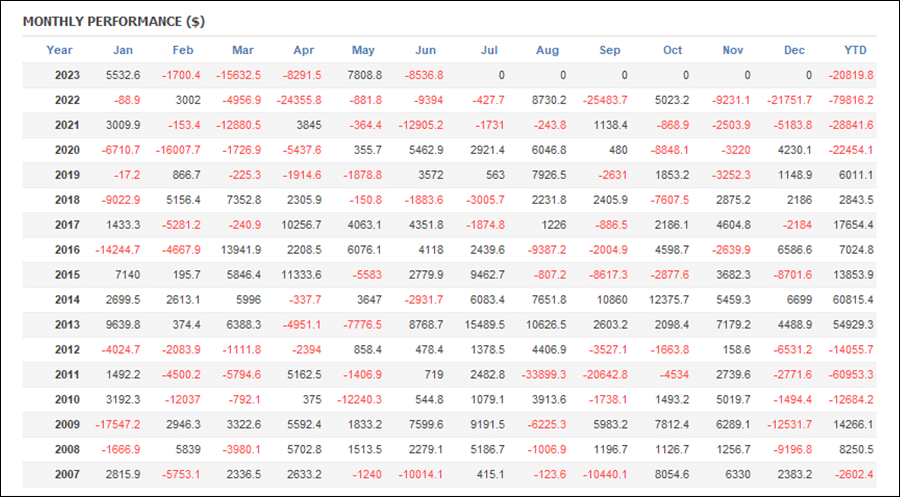900x497 pixels.
Task: Click the 2022 YTD value -79816.2
Action: [851, 100]
